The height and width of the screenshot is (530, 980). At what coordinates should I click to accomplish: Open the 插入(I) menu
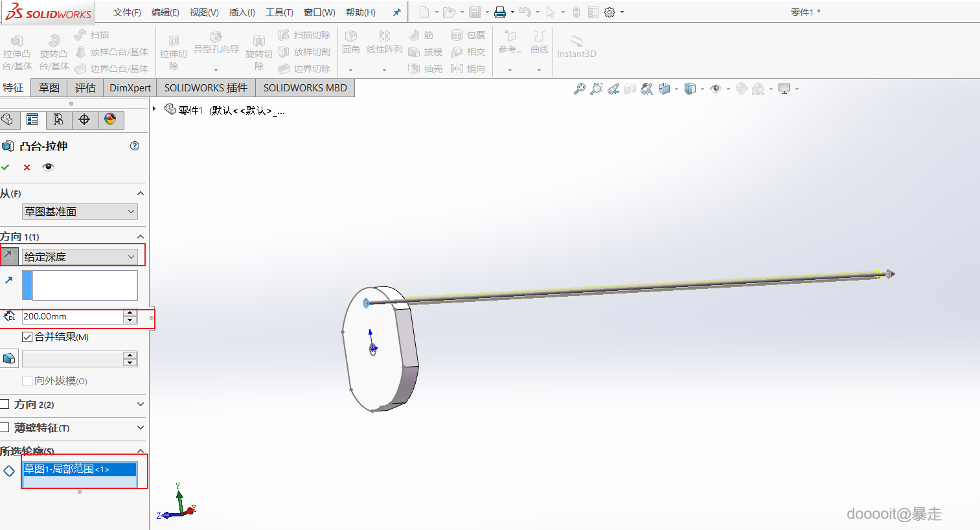click(x=242, y=12)
